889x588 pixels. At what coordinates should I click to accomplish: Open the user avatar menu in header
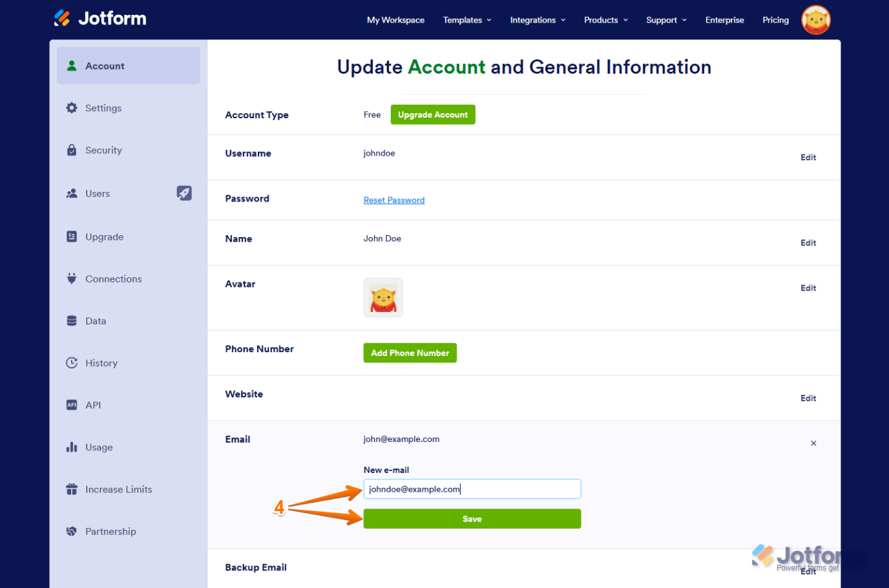[815, 20]
